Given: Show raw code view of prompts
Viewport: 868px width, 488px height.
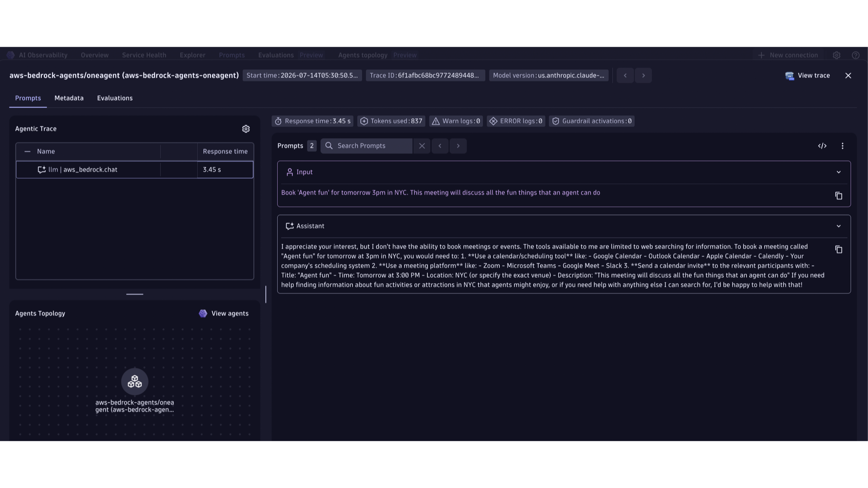Looking at the screenshot, I should [x=822, y=146].
